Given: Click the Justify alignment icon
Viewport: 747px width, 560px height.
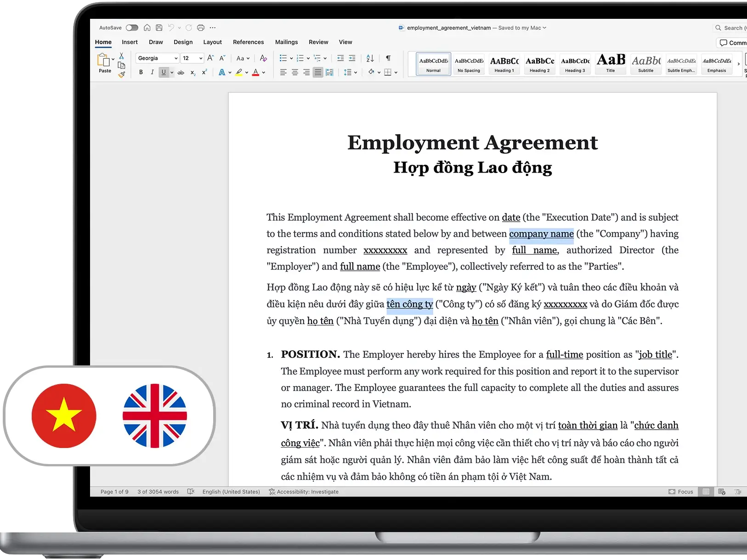Looking at the screenshot, I should tap(318, 73).
